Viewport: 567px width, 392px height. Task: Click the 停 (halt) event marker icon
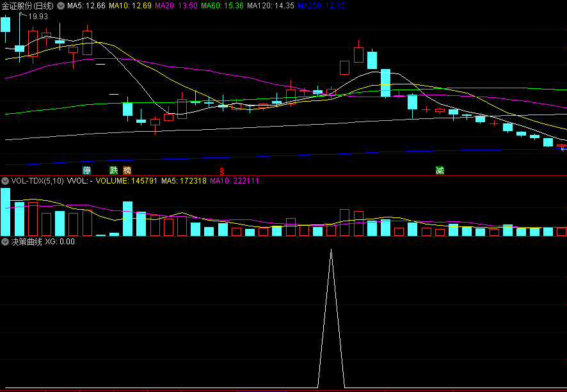click(87, 171)
